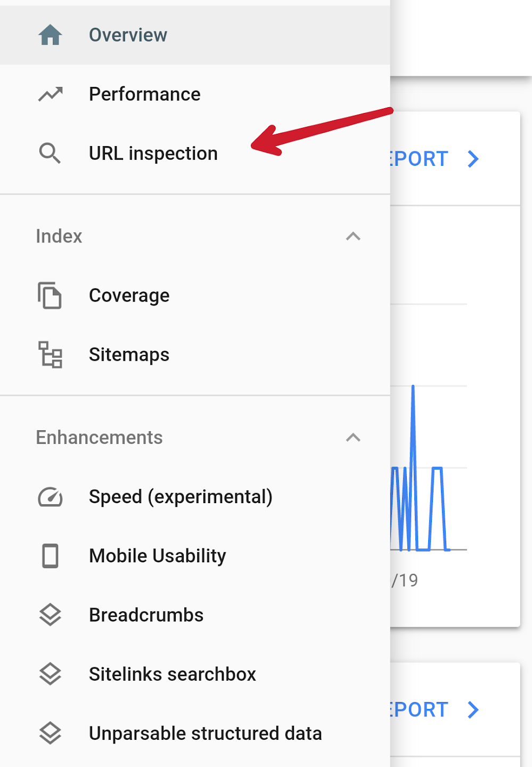Select URL inspection from the sidebar
The image size is (532, 767).
(153, 154)
